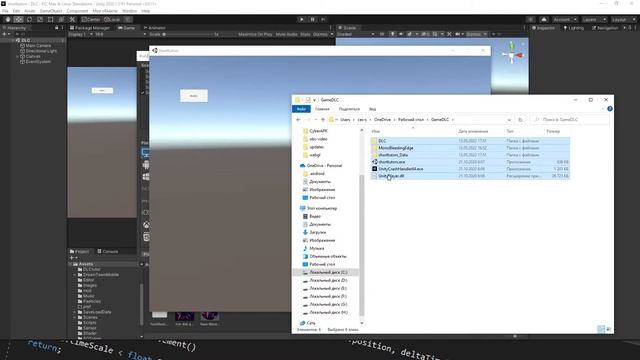Click the Explorer search field
This screenshot has height=360, width=640.
570,120
